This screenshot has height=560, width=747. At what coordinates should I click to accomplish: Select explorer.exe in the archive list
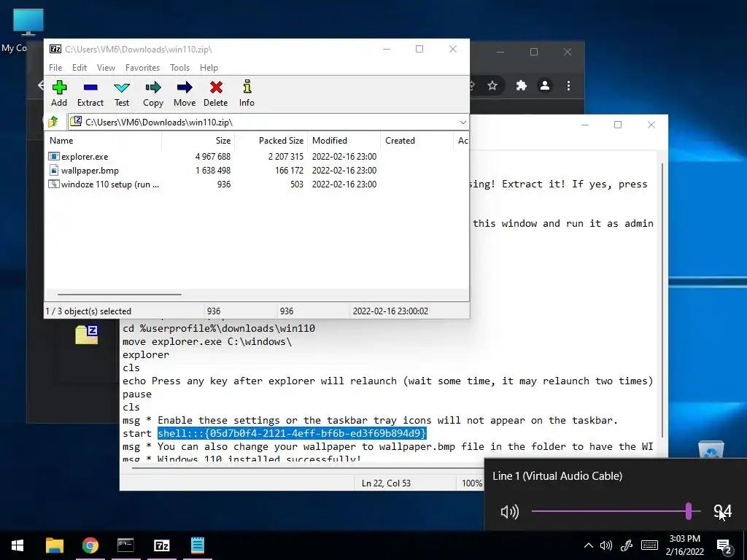tap(85, 157)
